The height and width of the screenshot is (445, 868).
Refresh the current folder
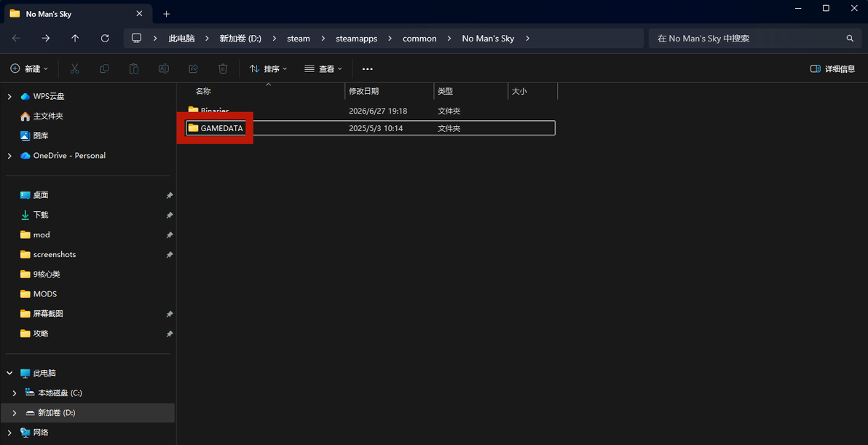[x=105, y=38]
